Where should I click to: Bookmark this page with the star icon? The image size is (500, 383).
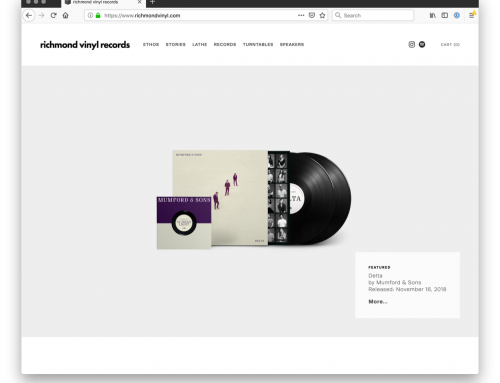(x=322, y=15)
